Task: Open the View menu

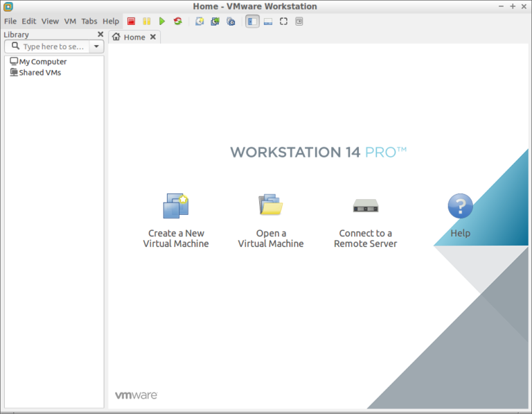Action: click(50, 21)
